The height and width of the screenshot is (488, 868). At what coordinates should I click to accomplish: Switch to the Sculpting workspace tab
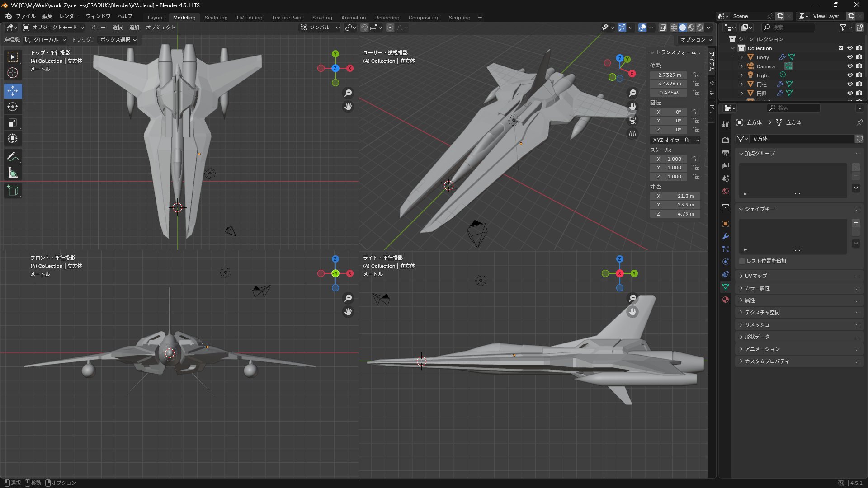click(216, 18)
